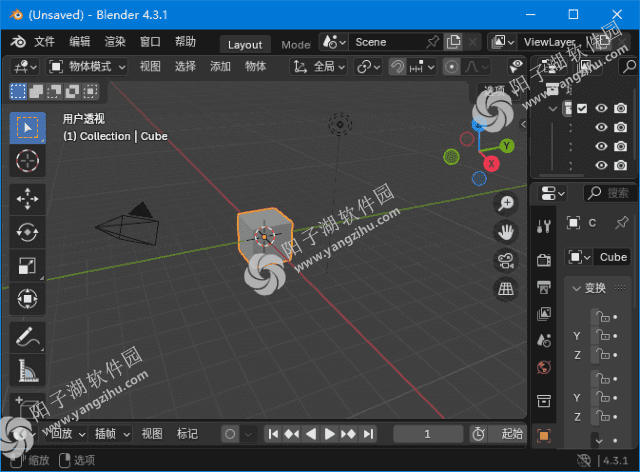
Task: Open the Tool properties tab (wrench icon)
Action: 544,226
